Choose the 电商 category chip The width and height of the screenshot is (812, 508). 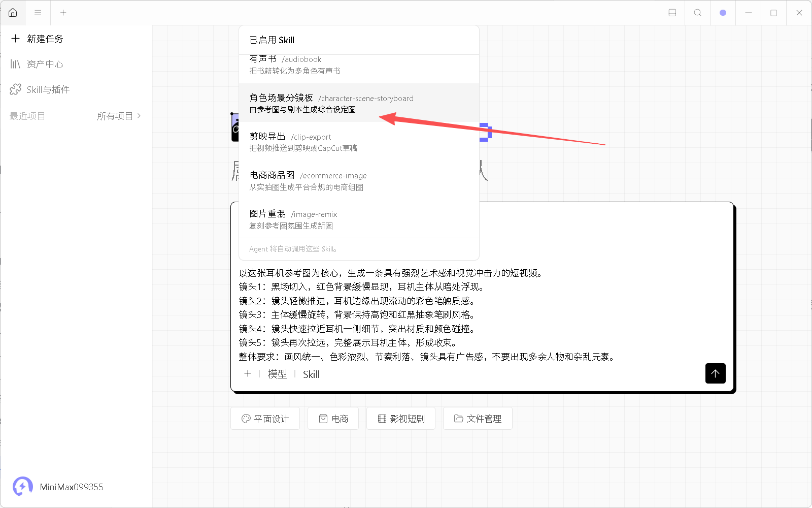pyautogui.click(x=333, y=419)
